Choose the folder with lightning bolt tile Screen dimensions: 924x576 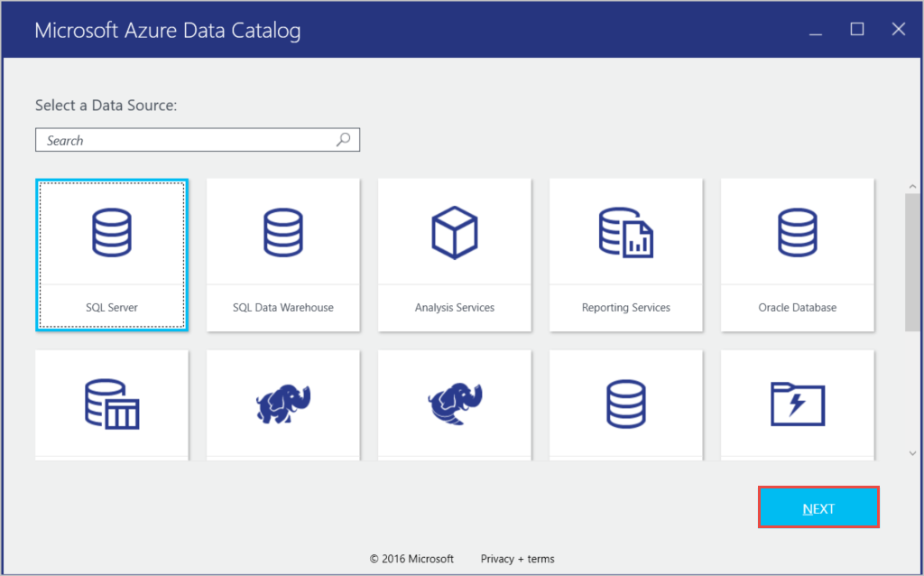pos(797,404)
